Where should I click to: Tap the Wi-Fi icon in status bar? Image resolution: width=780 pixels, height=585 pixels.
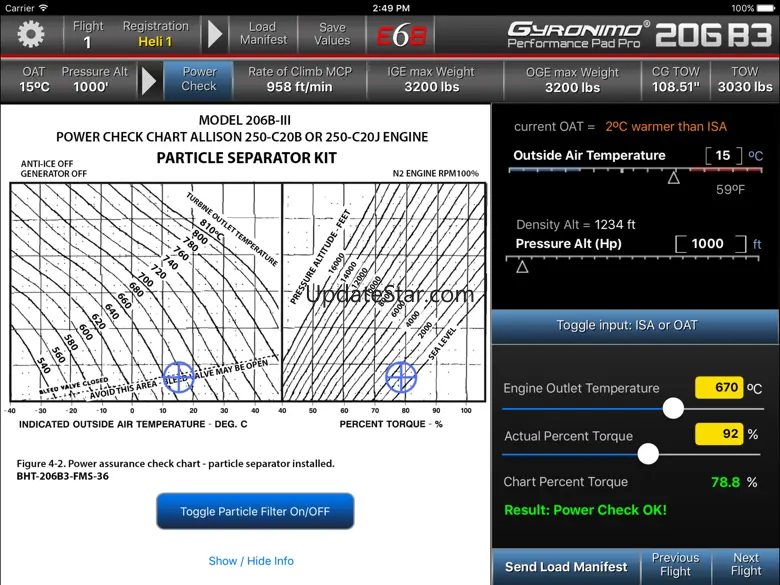click(x=44, y=8)
